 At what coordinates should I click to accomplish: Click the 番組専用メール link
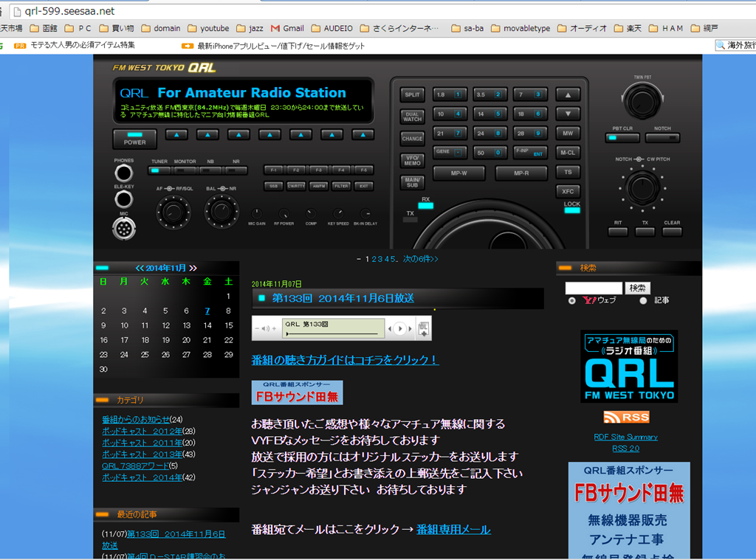click(453, 530)
